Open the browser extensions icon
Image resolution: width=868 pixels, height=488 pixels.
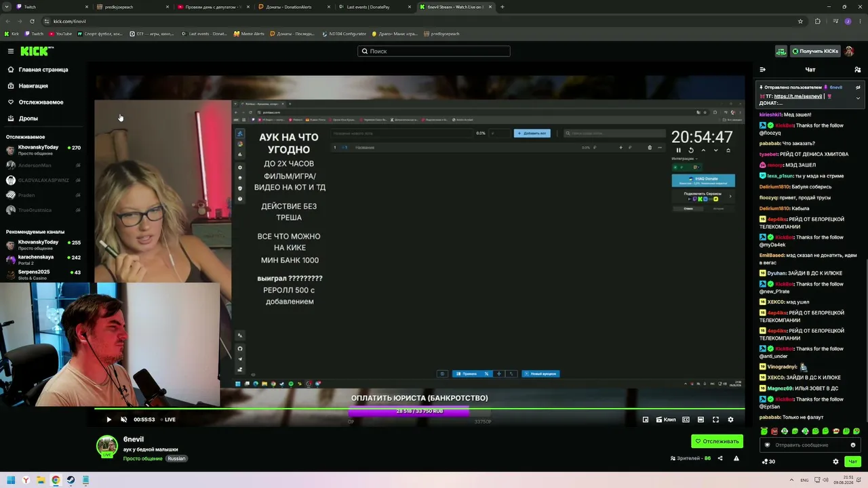click(x=817, y=21)
